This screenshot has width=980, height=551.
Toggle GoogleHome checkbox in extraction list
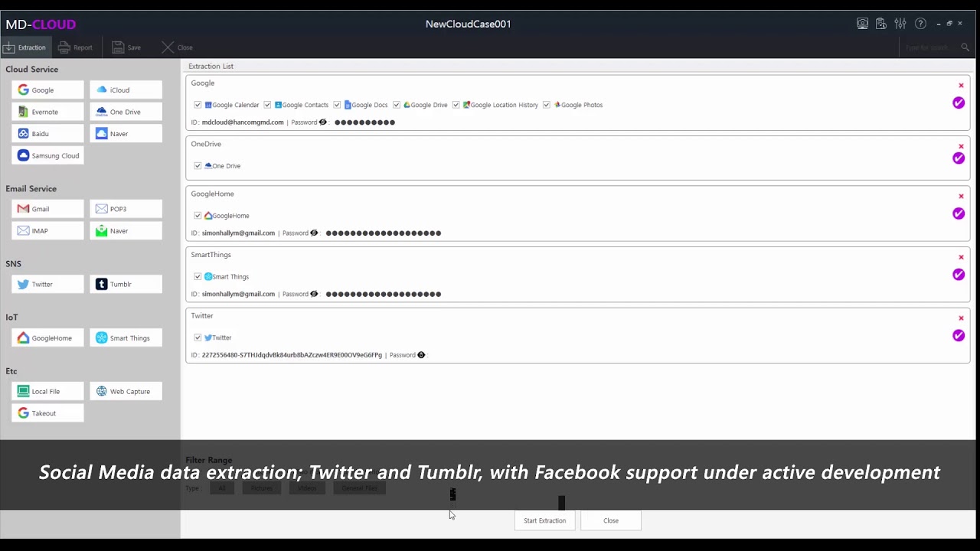click(198, 216)
